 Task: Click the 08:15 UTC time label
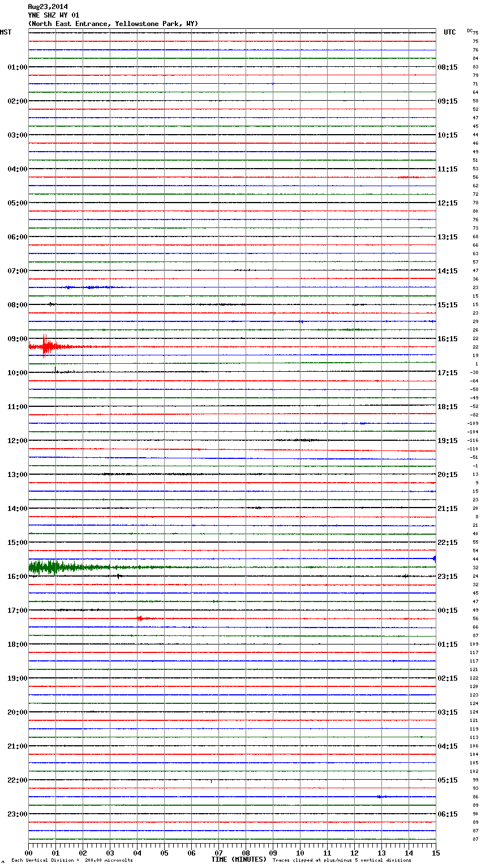pyautogui.click(x=448, y=67)
